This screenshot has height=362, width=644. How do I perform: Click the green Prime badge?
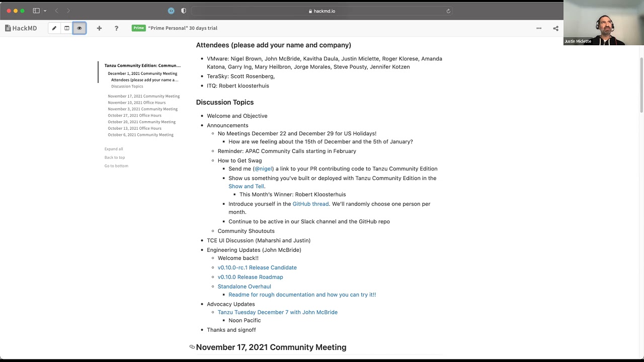[138, 28]
